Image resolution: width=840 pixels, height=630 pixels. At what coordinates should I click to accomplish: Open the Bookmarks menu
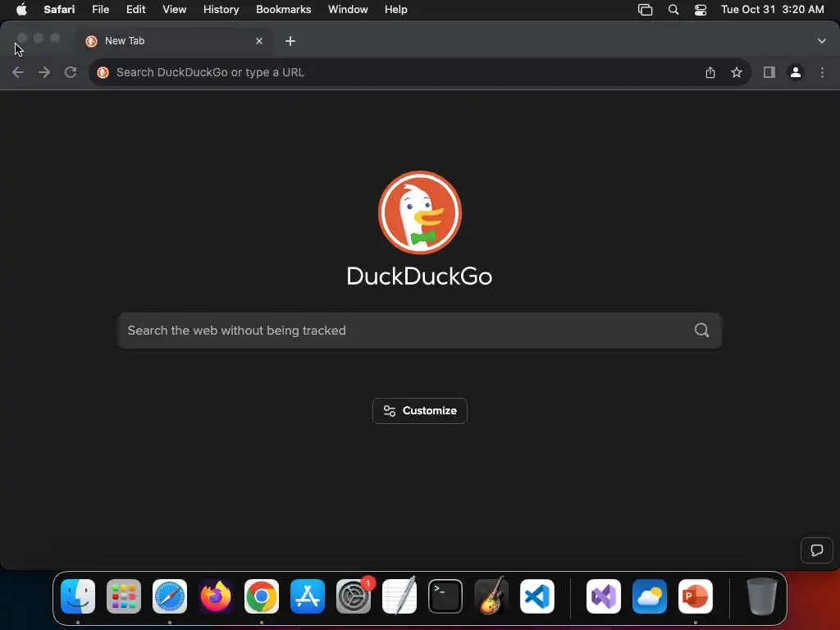284,10
